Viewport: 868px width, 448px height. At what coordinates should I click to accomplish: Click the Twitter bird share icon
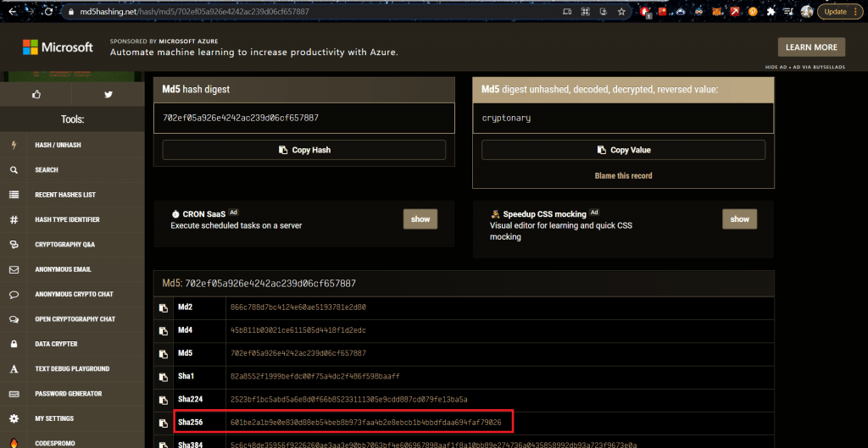pyautogui.click(x=108, y=95)
